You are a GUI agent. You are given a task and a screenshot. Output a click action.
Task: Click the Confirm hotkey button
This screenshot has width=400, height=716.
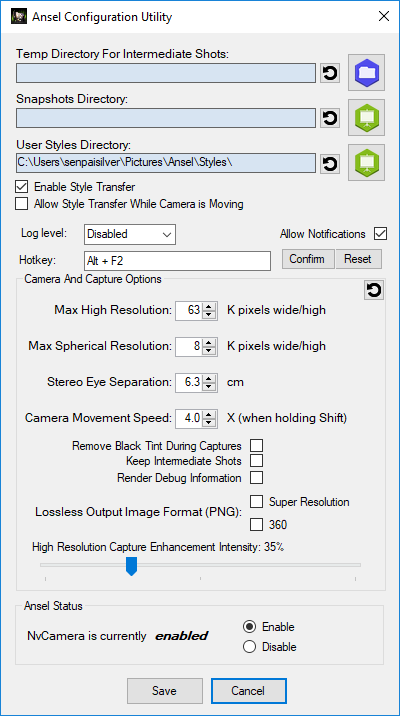308,259
